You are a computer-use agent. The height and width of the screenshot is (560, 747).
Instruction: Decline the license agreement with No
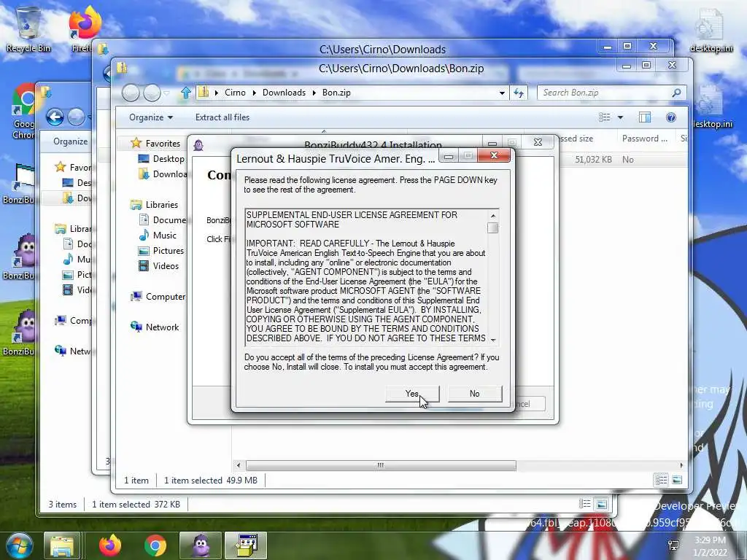pos(474,393)
